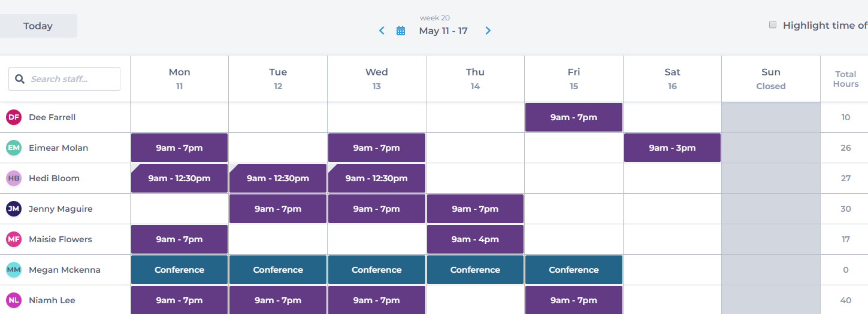This screenshot has width=868, height=314.
Task: Focus the Search staff input field
Action: click(65, 79)
